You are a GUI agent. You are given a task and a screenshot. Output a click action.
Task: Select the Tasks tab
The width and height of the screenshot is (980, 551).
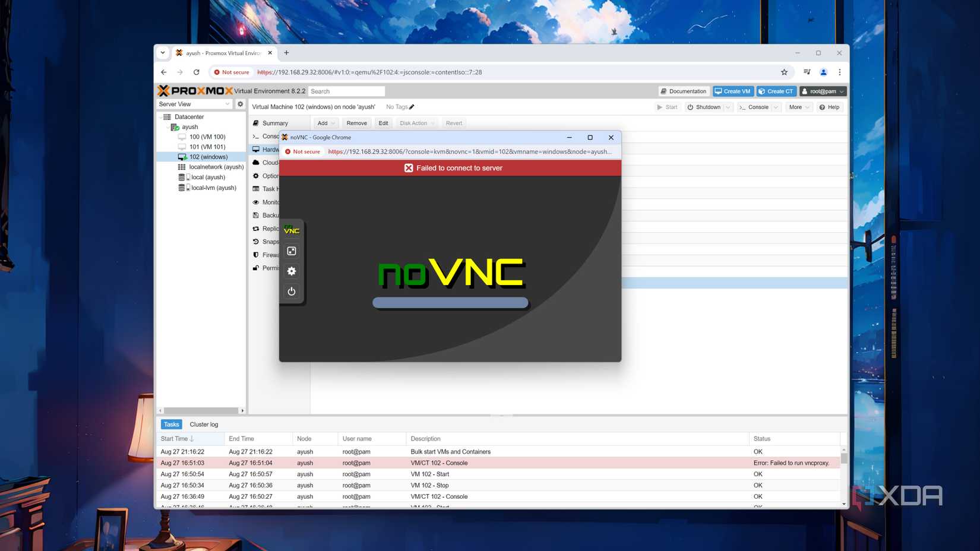(171, 424)
